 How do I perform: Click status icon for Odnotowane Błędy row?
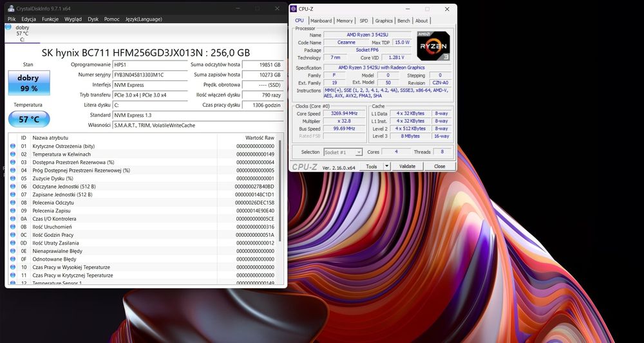tap(13, 259)
